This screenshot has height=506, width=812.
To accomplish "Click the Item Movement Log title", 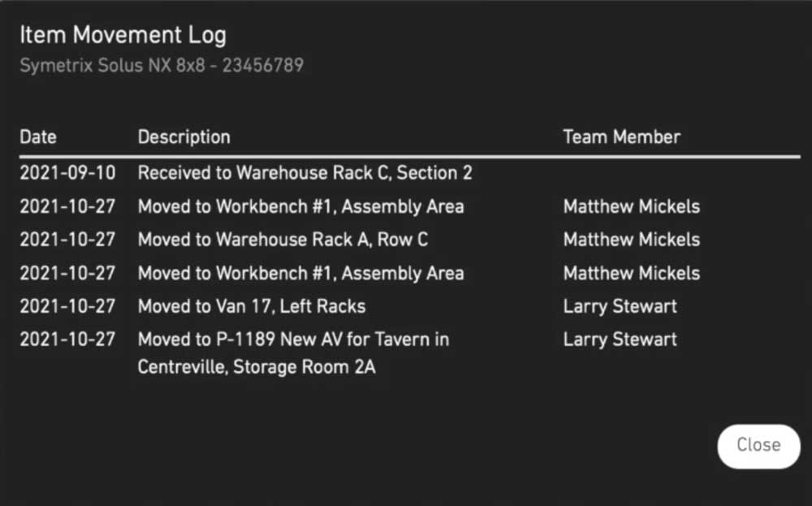I will tap(123, 35).
